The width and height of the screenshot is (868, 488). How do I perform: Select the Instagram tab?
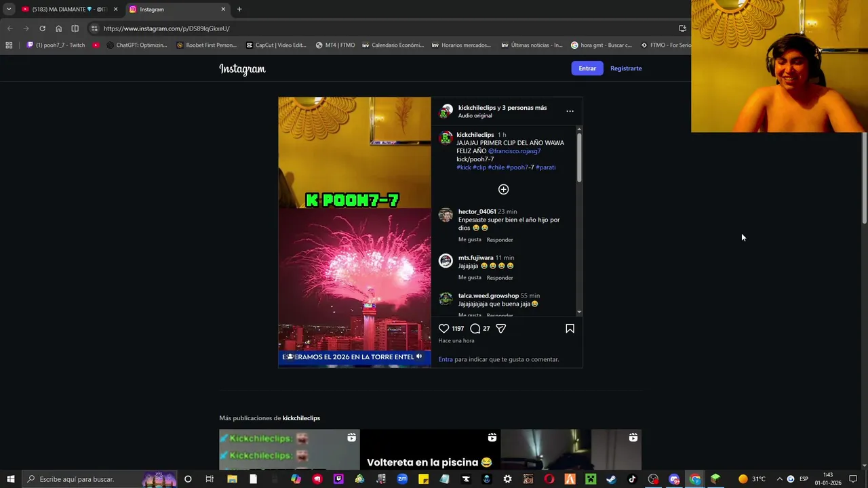point(178,9)
